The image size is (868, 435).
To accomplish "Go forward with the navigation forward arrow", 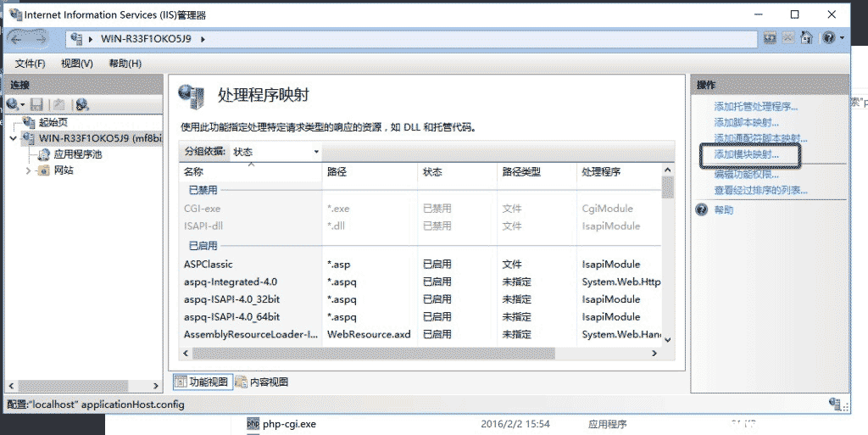I will (40, 39).
